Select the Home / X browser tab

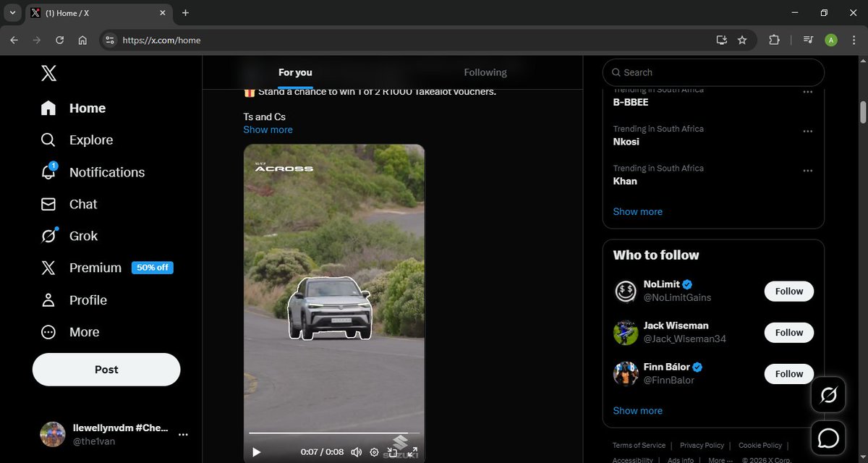tap(98, 13)
